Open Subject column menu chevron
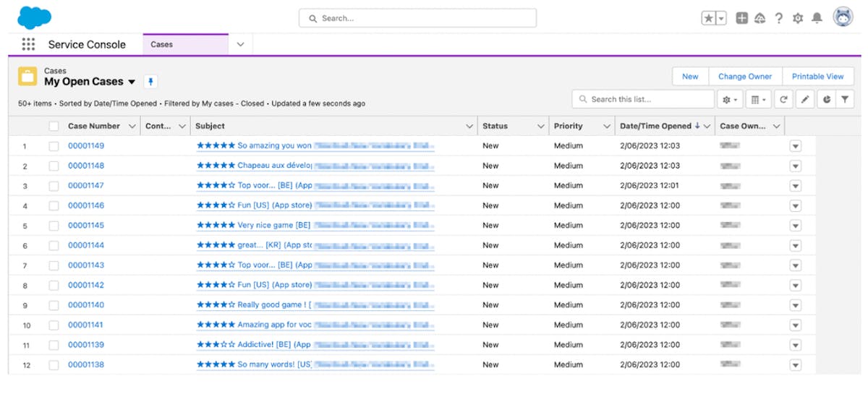This screenshot has width=868, height=397. point(469,126)
